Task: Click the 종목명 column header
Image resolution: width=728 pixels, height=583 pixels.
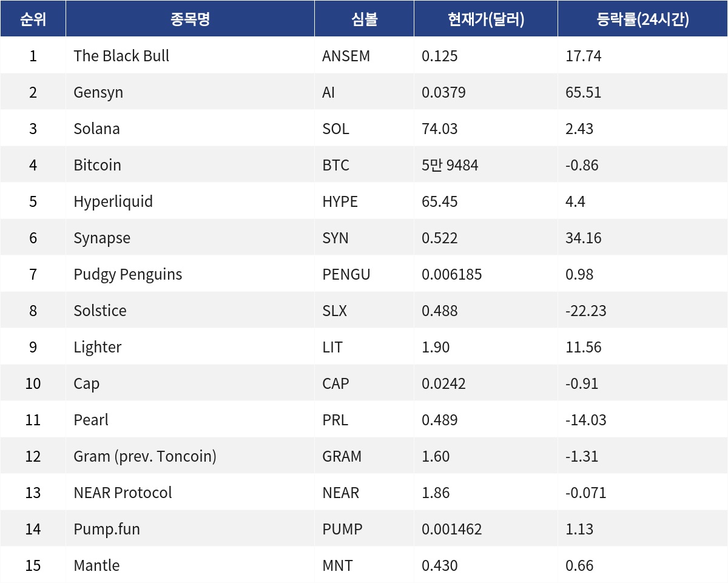Action: coord(190,19)
